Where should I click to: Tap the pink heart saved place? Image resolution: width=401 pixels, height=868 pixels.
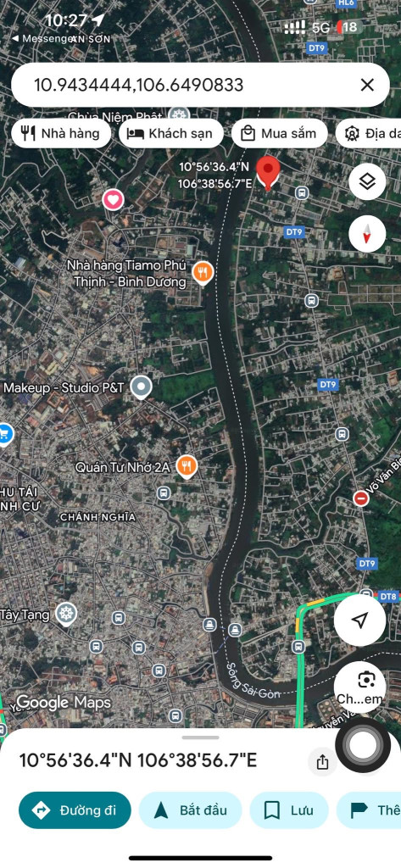point(113,199)
